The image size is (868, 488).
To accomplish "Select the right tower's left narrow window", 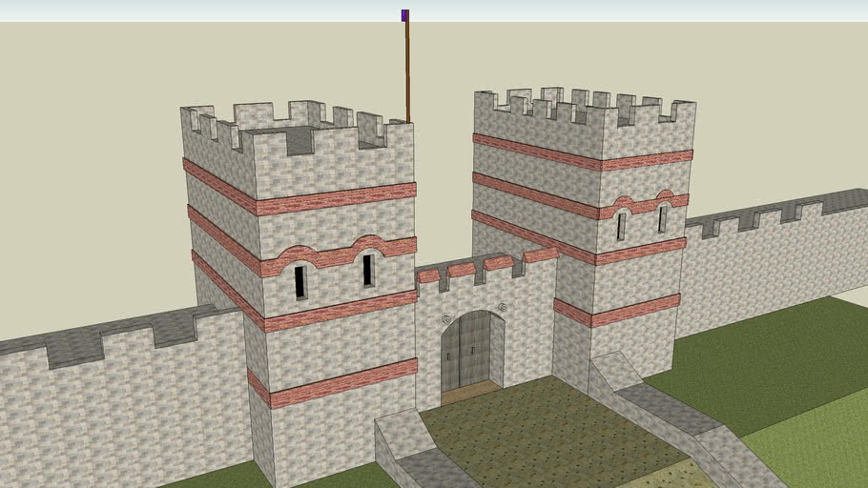I will pyautogui.click(x=621, y=226).
